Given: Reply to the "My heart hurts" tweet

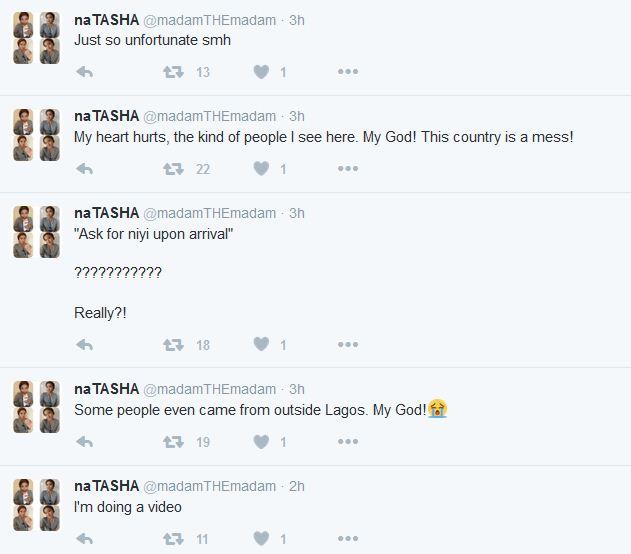Looking at the screenshot, I should pos(85,169).
